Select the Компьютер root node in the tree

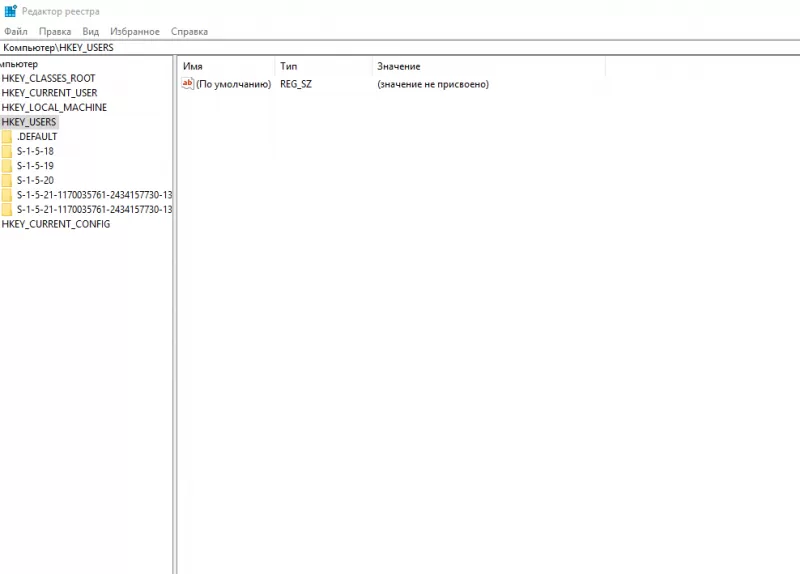click(19, 64)
